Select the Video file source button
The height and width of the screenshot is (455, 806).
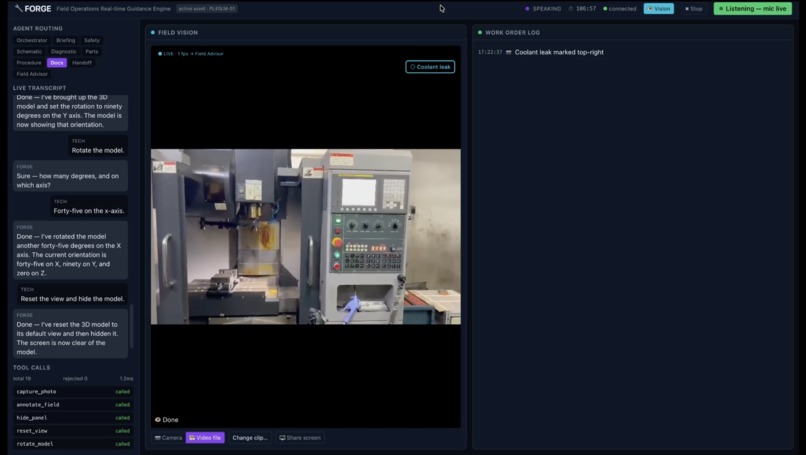point(205,438)
